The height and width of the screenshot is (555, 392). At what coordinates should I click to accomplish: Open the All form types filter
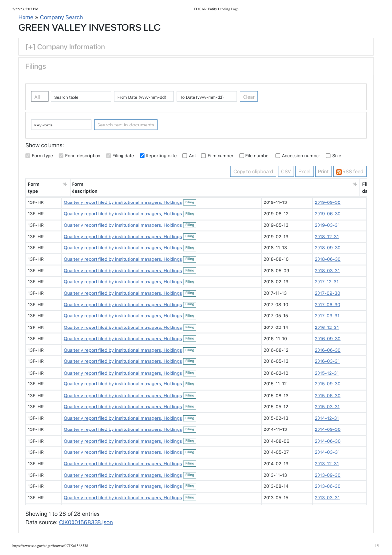40,97
